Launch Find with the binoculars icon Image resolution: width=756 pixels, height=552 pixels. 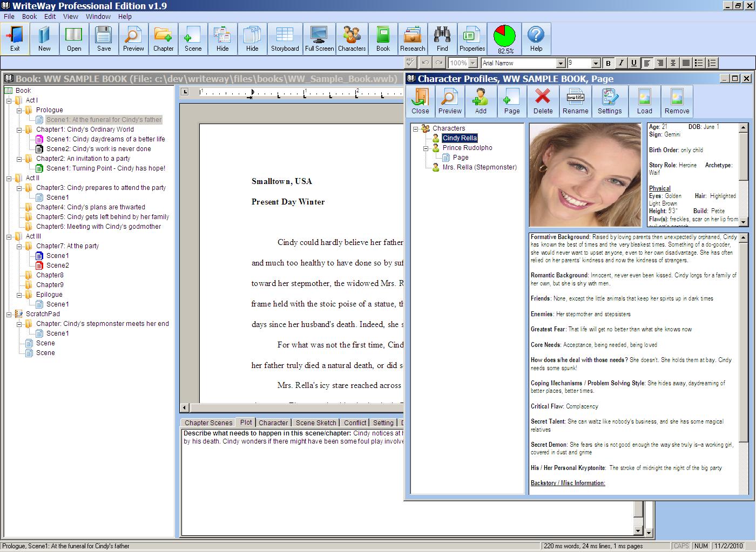tap(442, 39)
